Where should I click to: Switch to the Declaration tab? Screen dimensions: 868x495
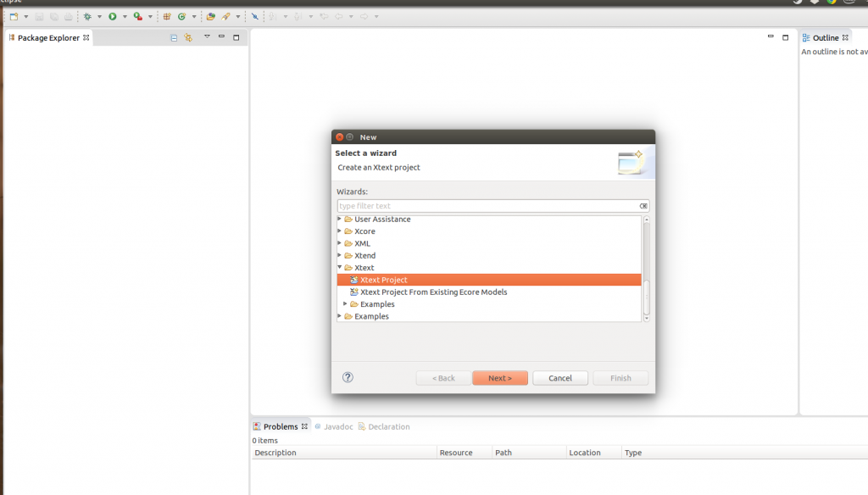click(x=384, y=426)
